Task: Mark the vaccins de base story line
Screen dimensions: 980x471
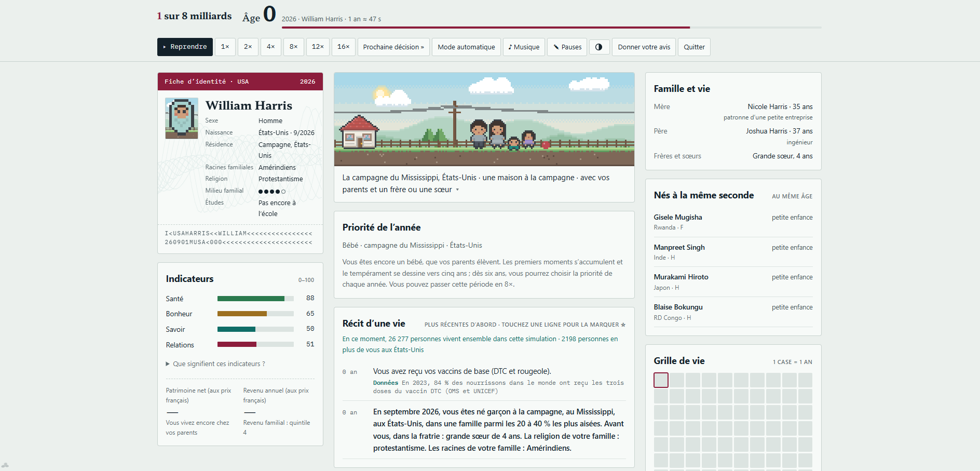Action: (484, 381)
